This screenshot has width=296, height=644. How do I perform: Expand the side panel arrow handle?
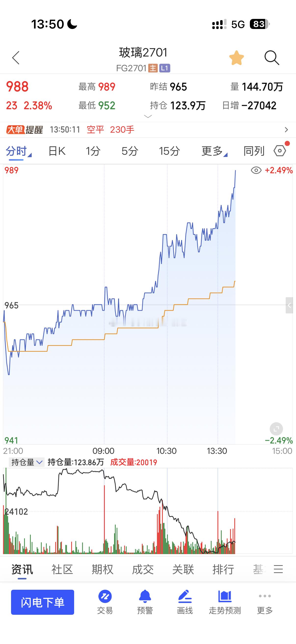[289, 305]
